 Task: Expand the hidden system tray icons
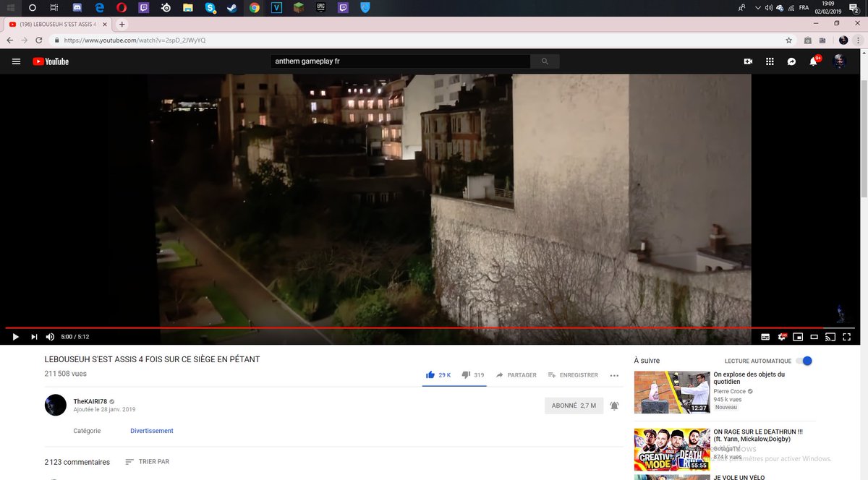[x=757, y=7]
